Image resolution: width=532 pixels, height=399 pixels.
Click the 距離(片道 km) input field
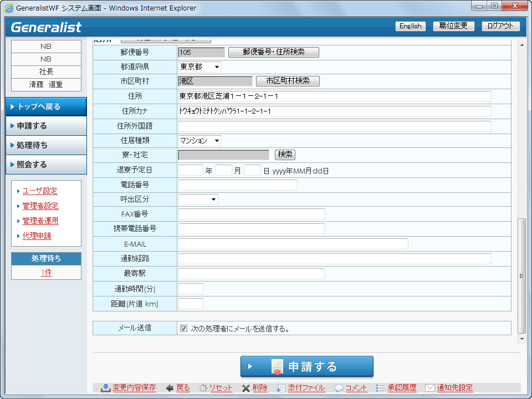click(x=191, y=304)
